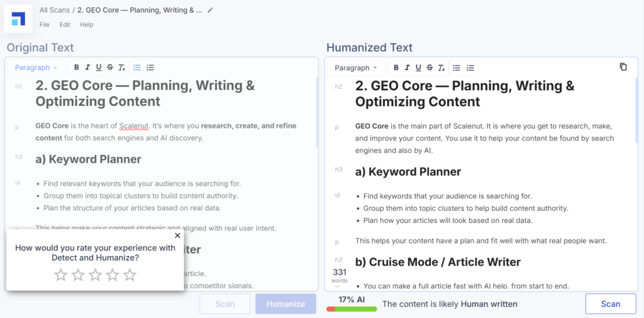Apply underline in Humanized Text toolbar

point(418,67)
